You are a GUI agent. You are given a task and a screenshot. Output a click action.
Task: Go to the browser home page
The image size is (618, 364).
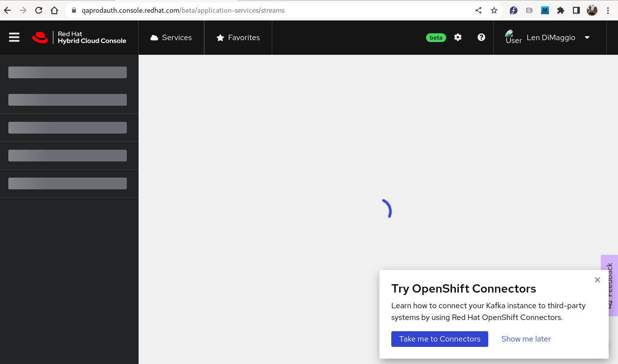click(54, 10)
